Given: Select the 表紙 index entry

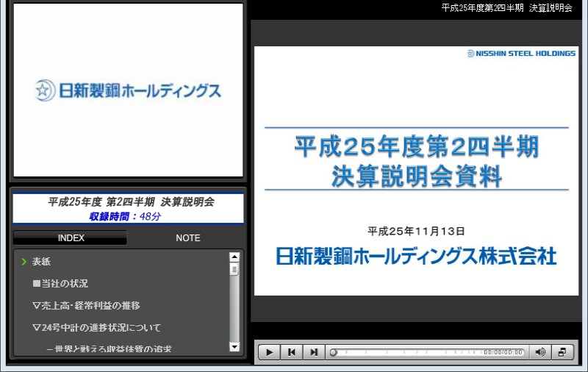Looking at the screenshot, I should coord(41,262).
